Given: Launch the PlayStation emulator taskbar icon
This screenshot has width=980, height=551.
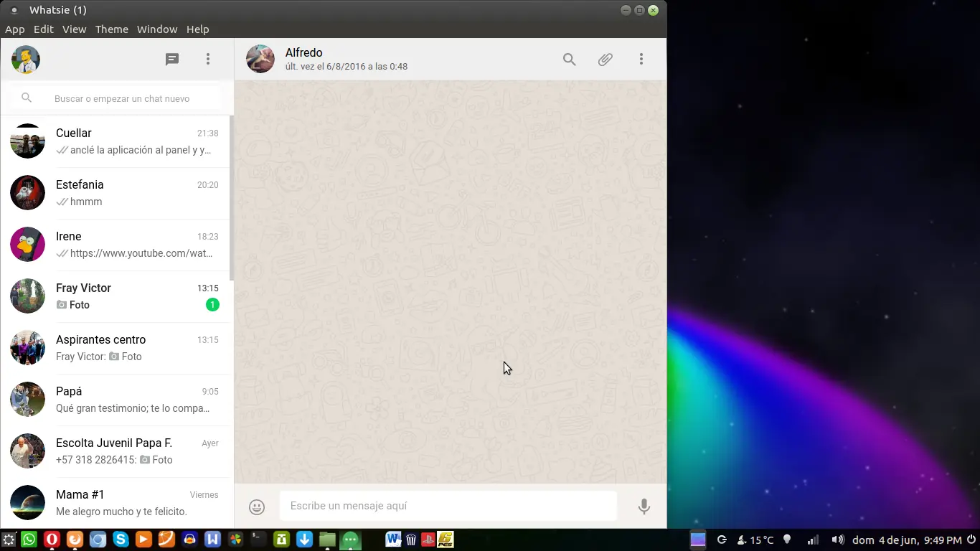Looking at the screenshot, I should coord(428,540).
